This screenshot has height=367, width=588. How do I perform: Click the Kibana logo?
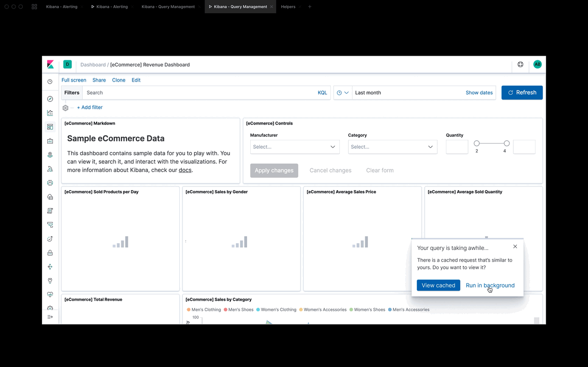50,65
